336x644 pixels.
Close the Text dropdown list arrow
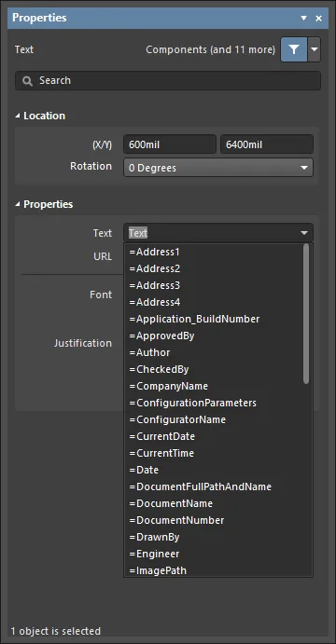(304, 233)
